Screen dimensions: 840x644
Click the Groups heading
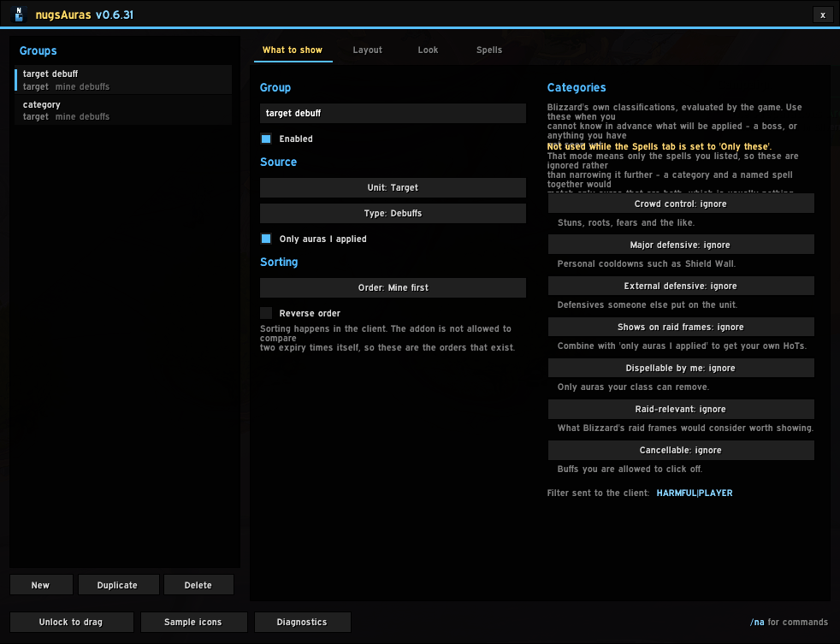click(x=38, y=51)
